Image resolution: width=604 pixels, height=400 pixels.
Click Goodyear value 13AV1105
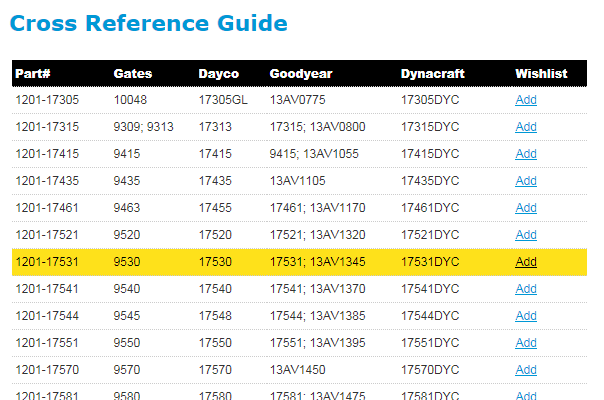click(x=297, y=181)
